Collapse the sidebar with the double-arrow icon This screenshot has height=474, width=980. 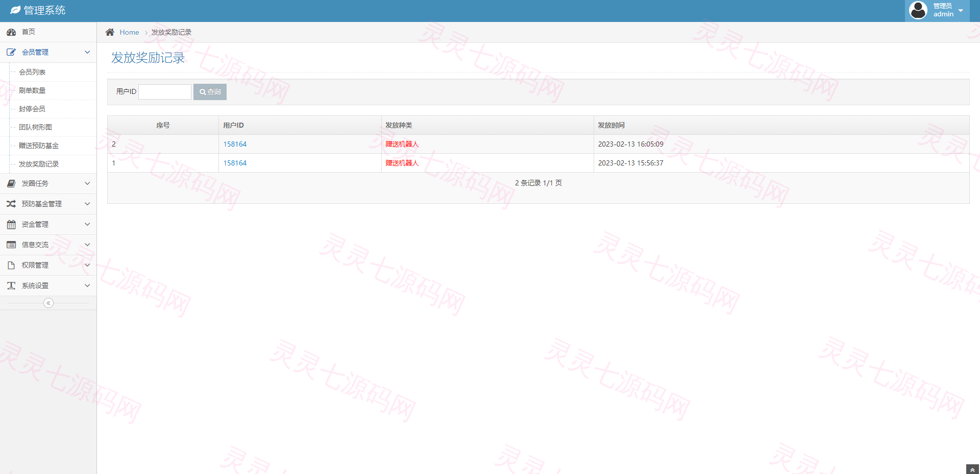click(x=48, y=303)
